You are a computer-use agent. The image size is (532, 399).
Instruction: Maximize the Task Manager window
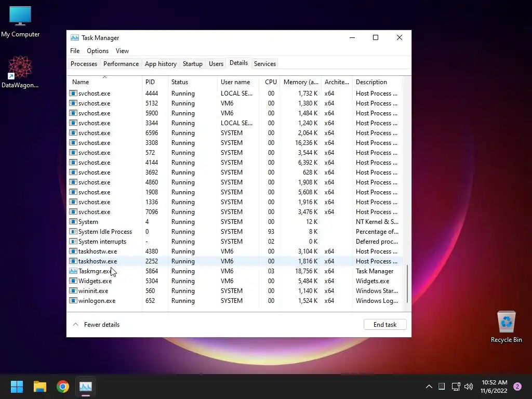[x=376, y=37]
